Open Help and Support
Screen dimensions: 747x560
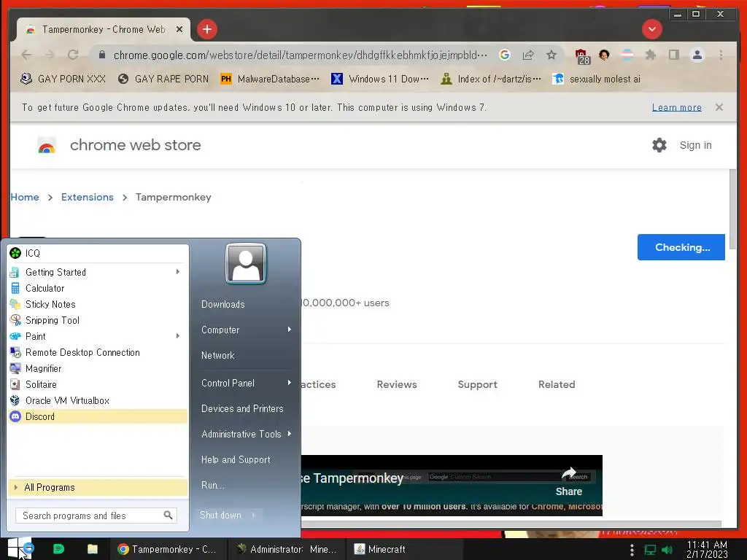point(236,459)
